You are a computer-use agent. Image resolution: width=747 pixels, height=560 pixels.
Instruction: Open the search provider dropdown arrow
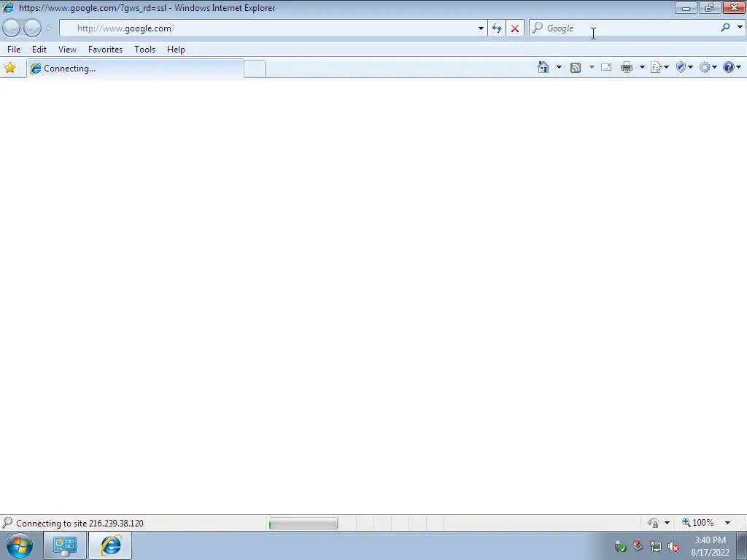coord(740,28)
